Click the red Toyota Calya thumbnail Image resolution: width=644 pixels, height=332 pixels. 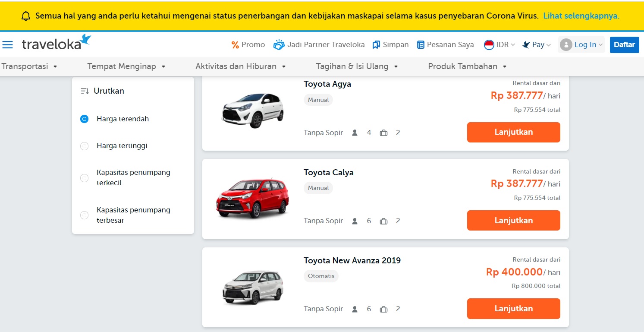[253, 199]
